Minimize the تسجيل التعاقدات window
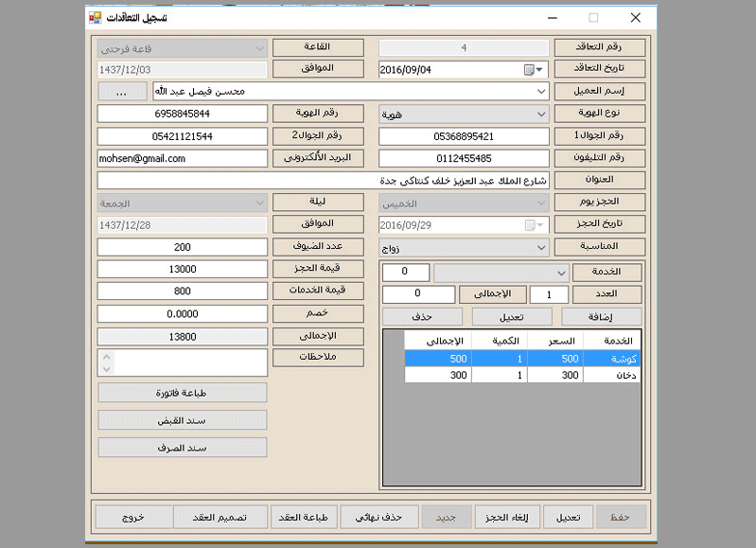This screenshot has width=756, height=548. pos(553,18)
